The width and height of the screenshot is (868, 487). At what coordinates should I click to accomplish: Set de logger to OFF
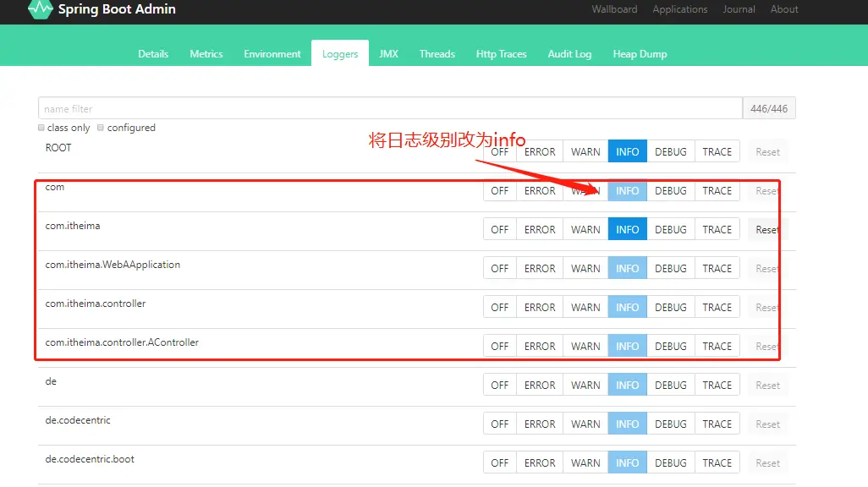(x=499, y=385)
